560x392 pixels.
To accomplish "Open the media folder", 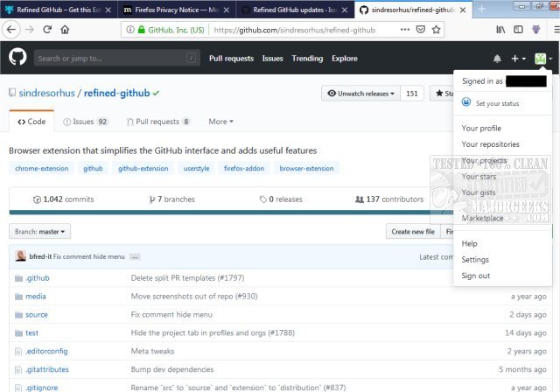I will pyautogui.click(x=36, y=297).
